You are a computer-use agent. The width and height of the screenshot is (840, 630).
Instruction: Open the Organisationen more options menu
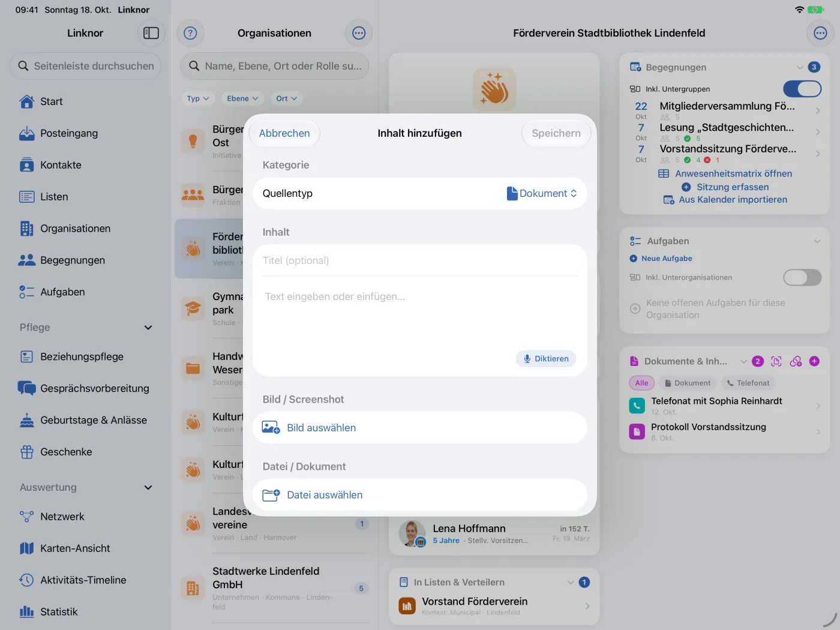point(359,33)
